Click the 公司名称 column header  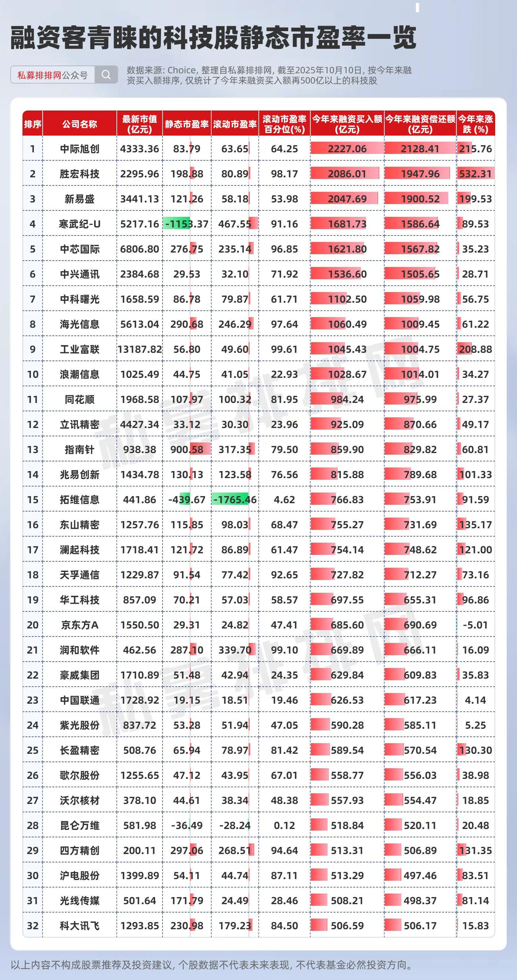[x=79, y=124]
